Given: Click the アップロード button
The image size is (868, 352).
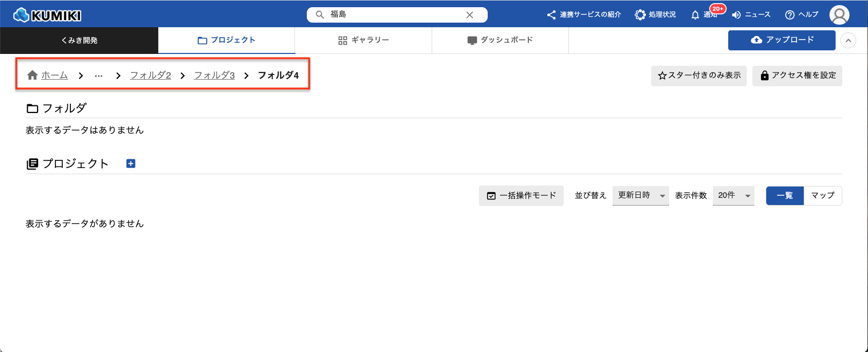Looking at the screenshot, I should pos(782,40).
